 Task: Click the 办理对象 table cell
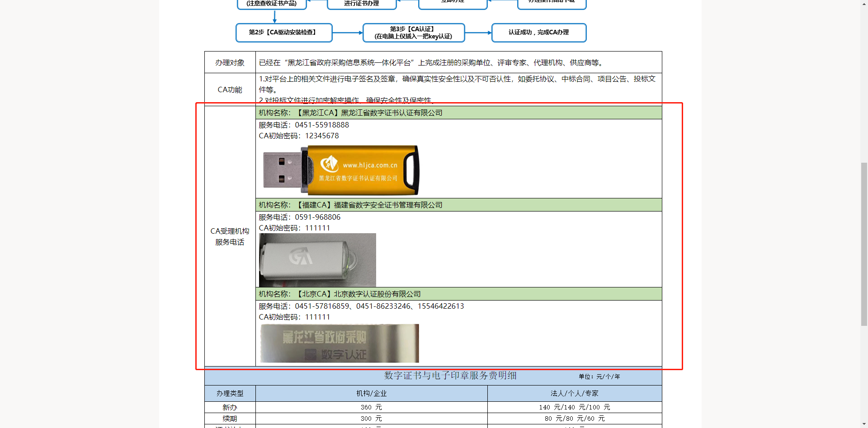coord(230,62)
